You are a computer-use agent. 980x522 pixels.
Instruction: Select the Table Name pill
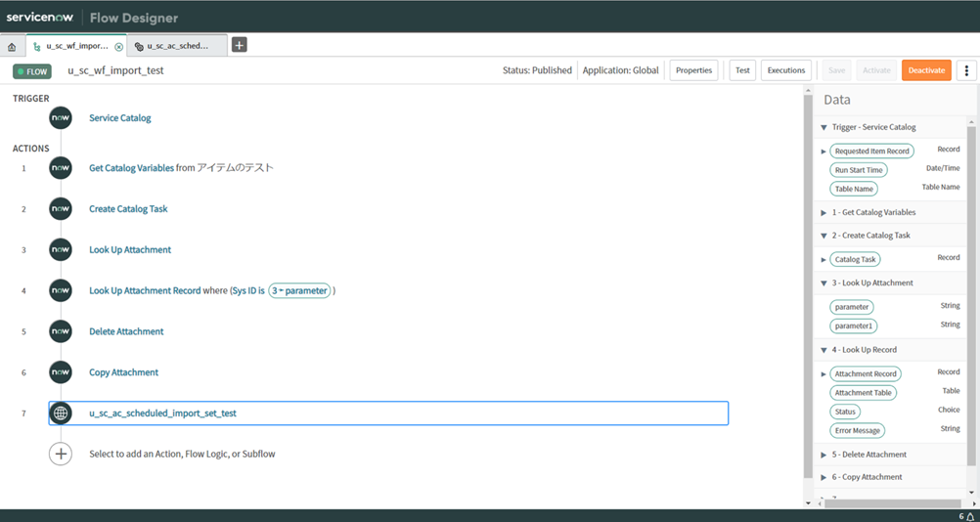point(854,189)
